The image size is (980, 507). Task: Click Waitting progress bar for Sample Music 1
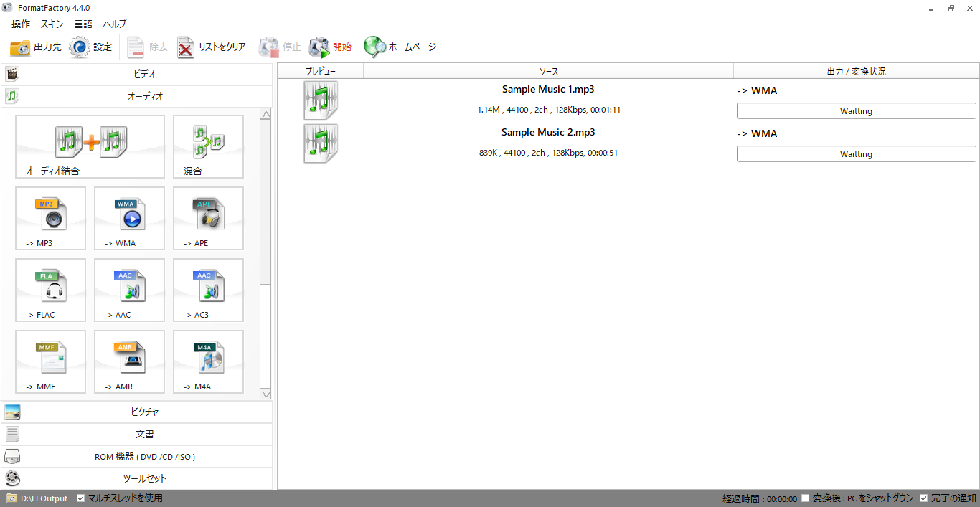(x=857, y=111)
